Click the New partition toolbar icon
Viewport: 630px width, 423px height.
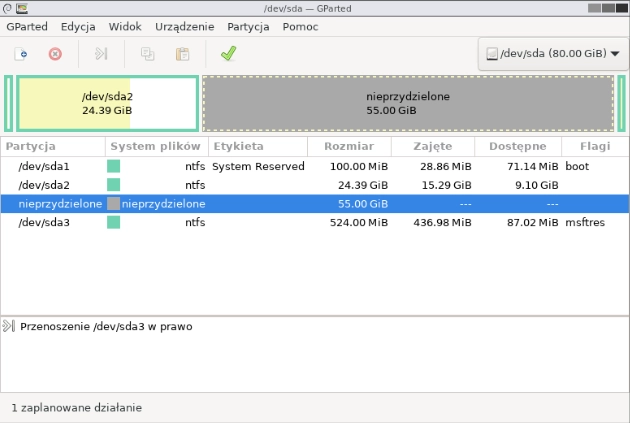tap(22, 54)
